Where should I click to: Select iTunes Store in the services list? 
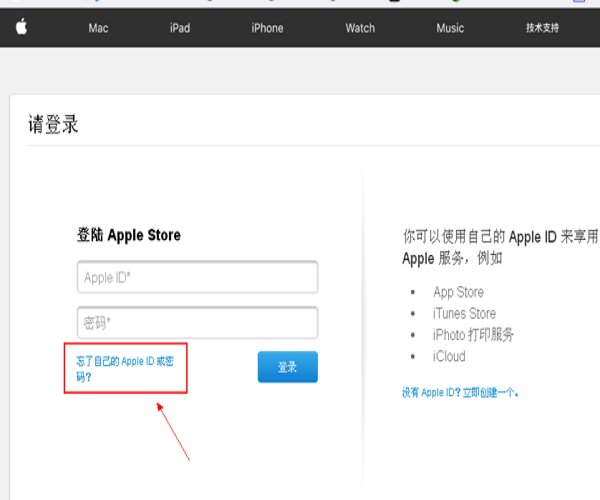[x=464, y=314]
